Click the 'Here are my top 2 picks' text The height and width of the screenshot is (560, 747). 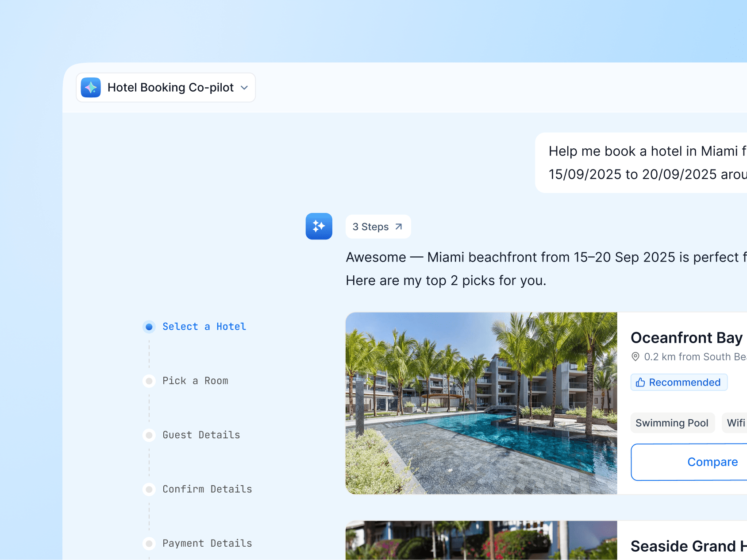point(446,281)
